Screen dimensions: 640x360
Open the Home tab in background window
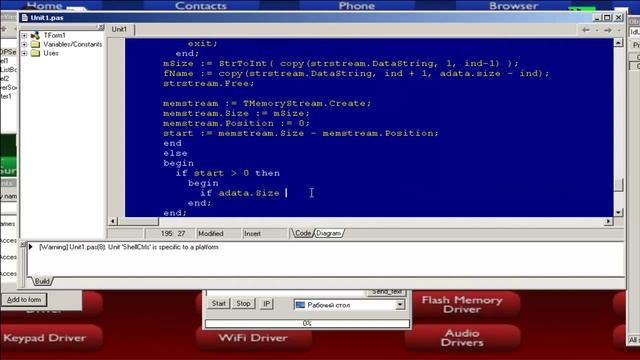44,5
